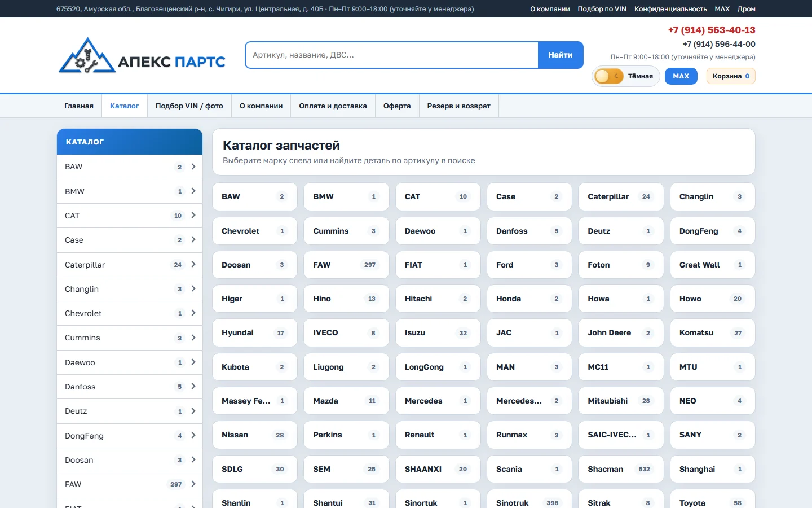Expand Daewoo chevron in sidebar
The width and height of the screenshot is (812, 508).
coord(193,362)
